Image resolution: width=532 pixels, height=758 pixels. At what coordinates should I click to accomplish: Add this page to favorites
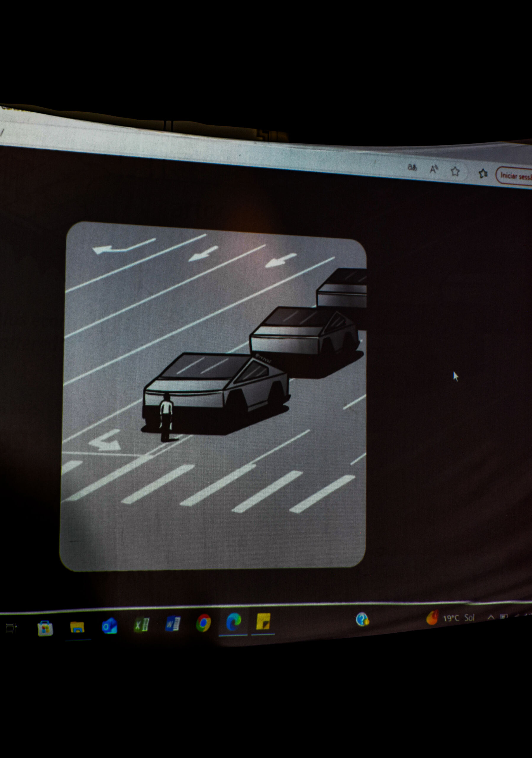pyautogui.click(x=455, y=171)
